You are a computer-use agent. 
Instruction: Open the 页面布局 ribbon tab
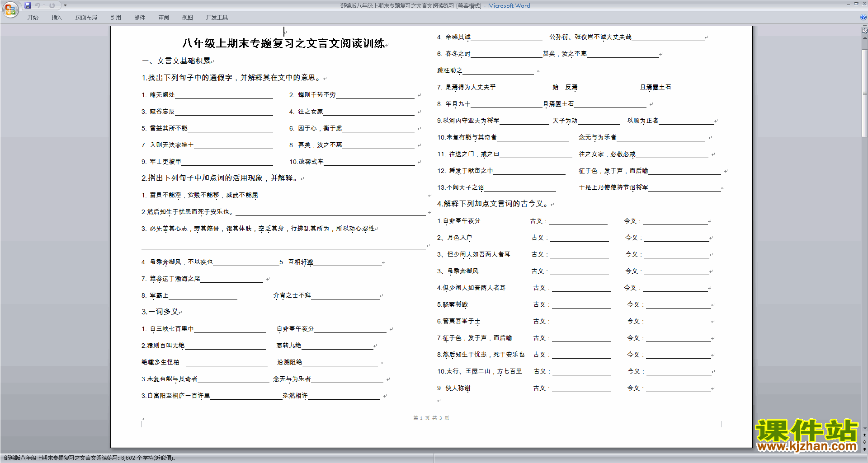(86, 17)
